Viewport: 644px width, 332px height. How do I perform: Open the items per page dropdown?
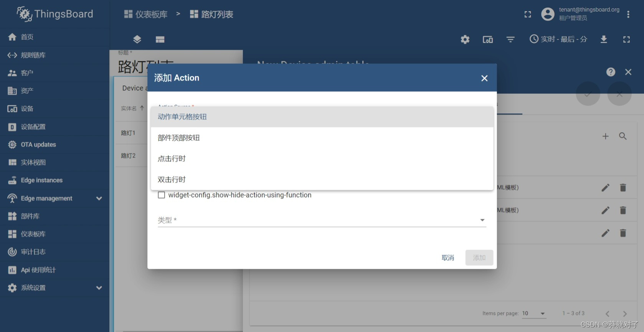[x=533, y=314]
